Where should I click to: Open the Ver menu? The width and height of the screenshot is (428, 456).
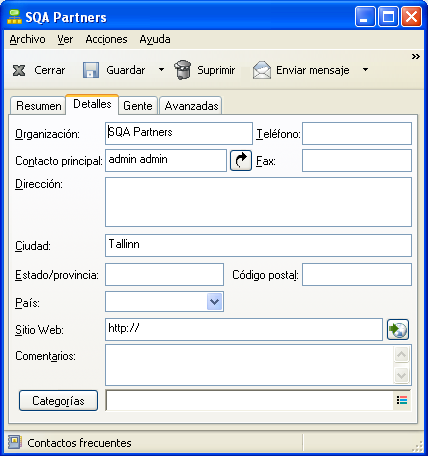pos(65,39)
